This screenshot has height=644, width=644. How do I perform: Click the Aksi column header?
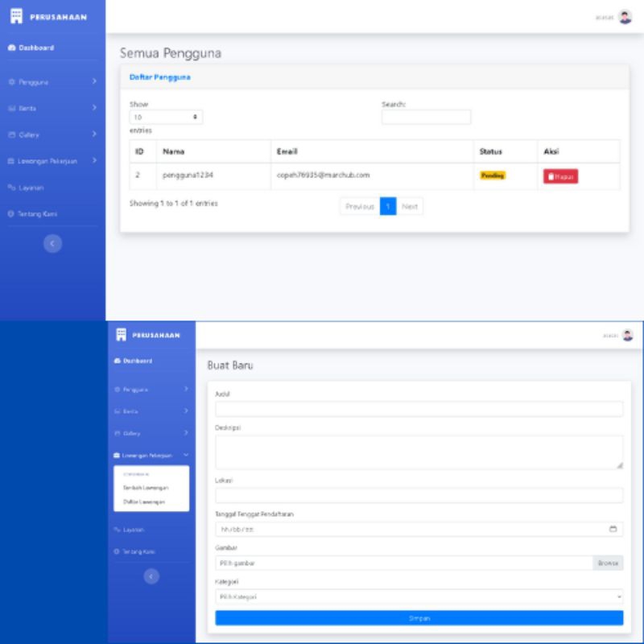578,151
